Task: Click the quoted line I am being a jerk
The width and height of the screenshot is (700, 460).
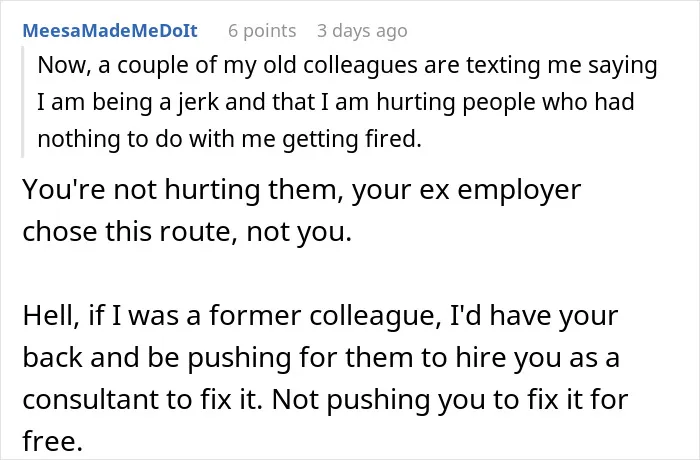Action: 336,102
